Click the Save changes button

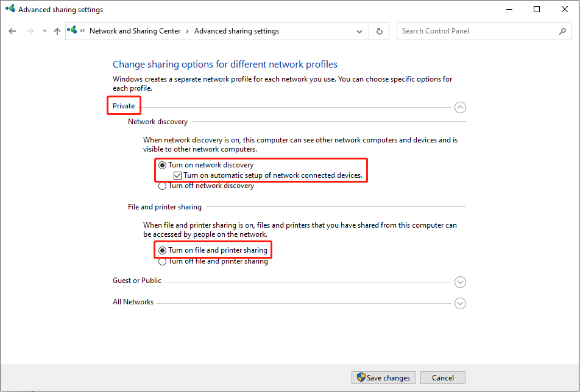point(384,377)
